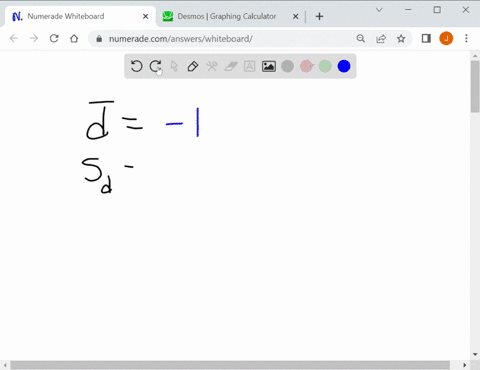
Task: Click the vertical scrollbar thumb
Action: click(x=475, y=87)
